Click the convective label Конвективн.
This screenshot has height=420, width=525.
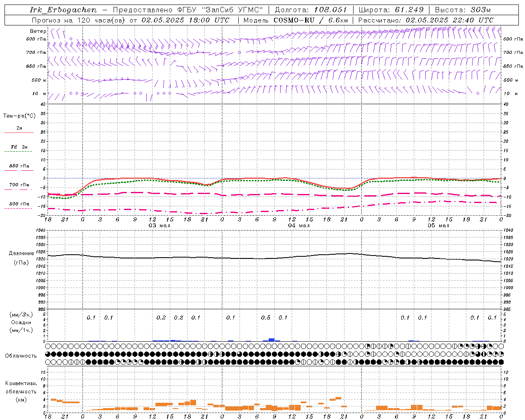(21, 383)
